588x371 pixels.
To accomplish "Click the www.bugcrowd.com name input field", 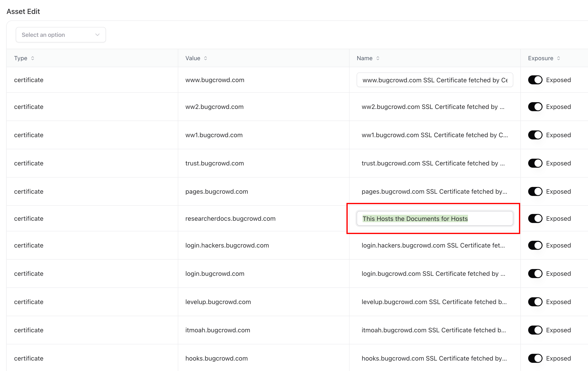I will click(435, 80).
